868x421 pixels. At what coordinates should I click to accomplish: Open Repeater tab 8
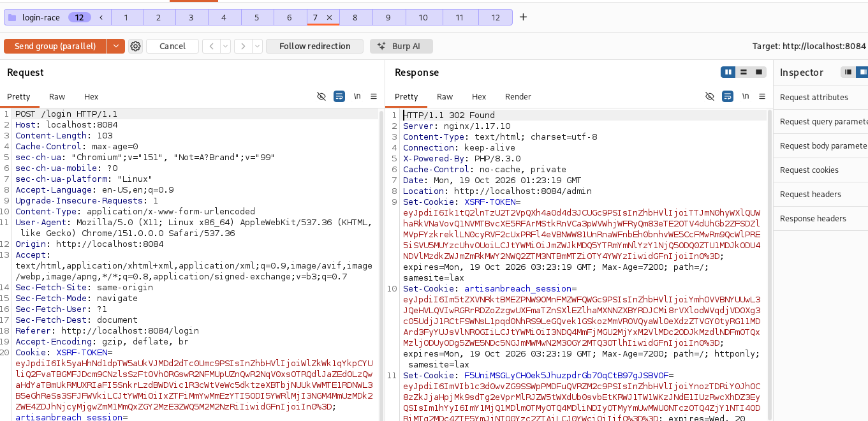(355, 18)
